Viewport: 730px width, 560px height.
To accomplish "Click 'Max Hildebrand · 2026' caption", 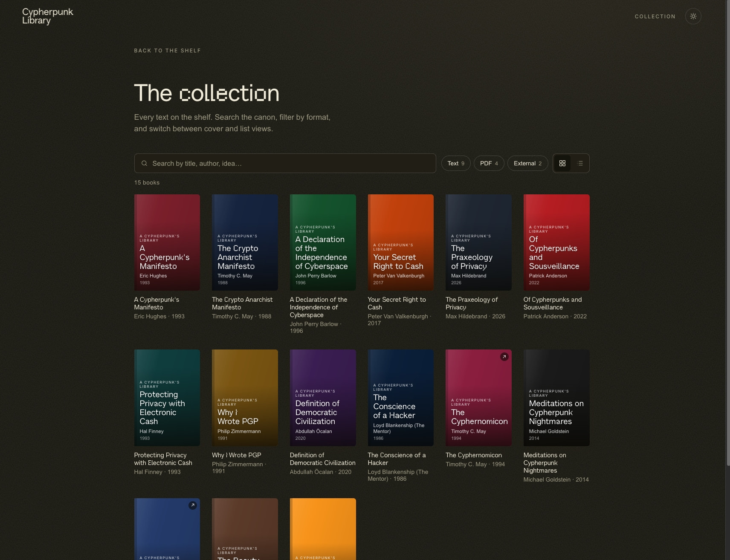I will (x=475, y=316).
